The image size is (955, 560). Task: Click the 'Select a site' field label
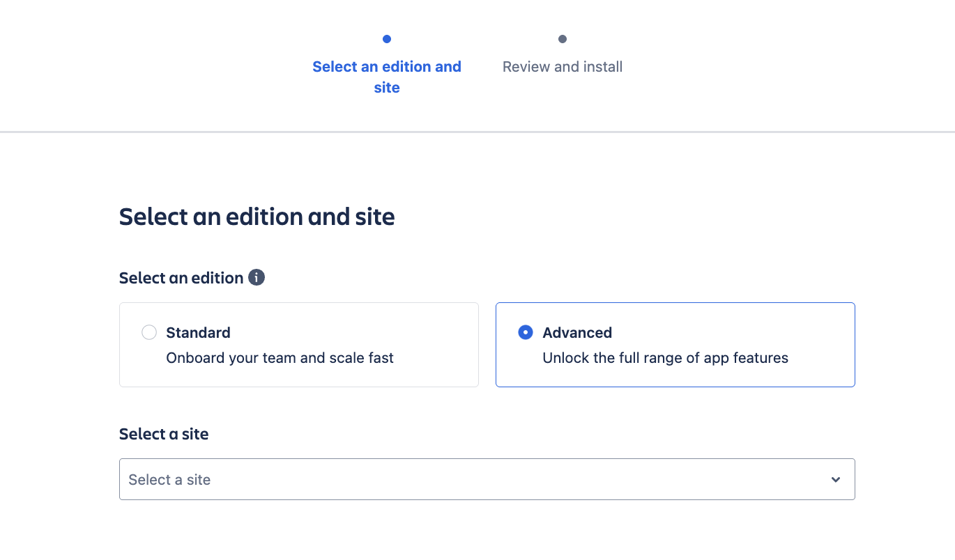(x=164, y=434)
